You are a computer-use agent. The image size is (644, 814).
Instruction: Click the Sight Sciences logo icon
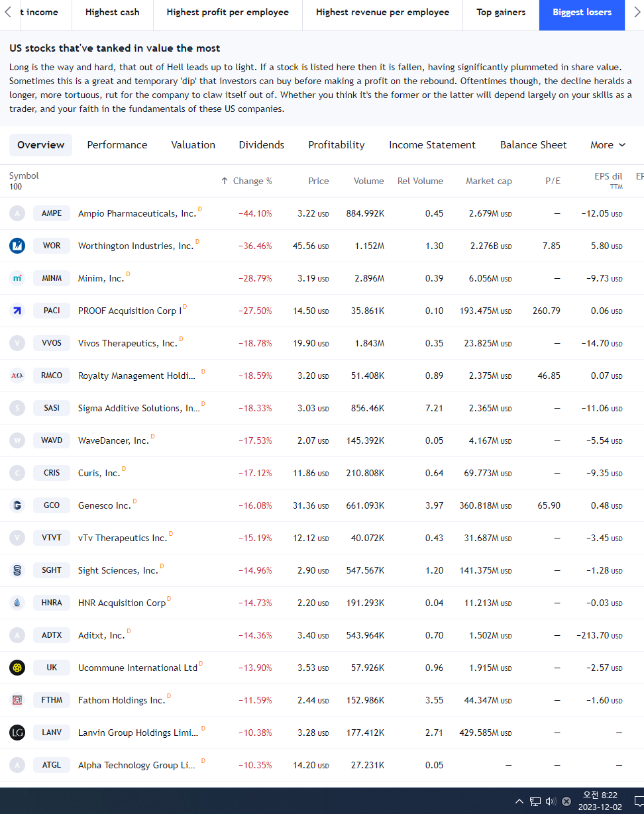pyautogui.click(x=17, y=570)
